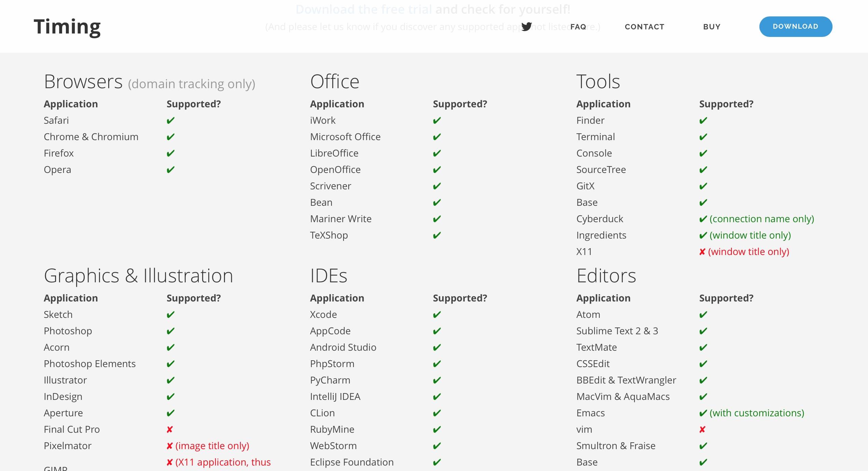Click the Pixelmator entry
Screen dimensions: 868x471
68,446
